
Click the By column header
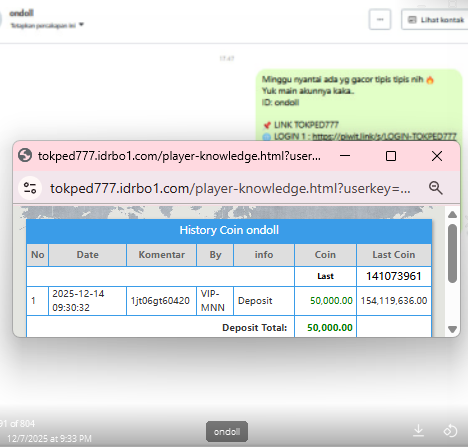(215, 255)
